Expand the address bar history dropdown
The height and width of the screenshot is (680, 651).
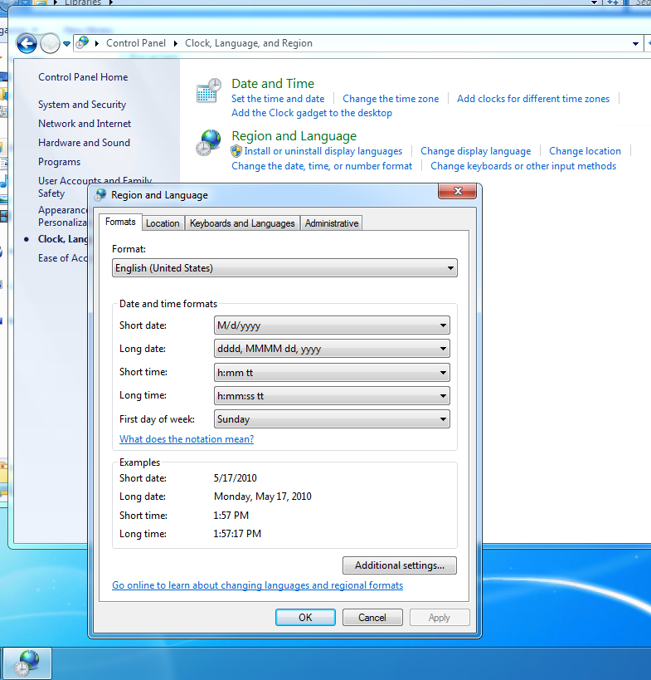pos(635,43)
